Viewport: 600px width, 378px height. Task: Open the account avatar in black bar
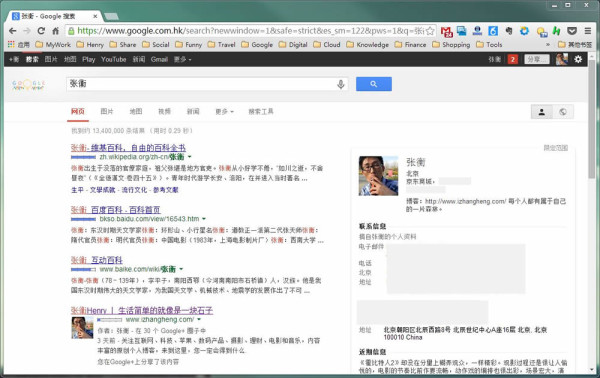tap(562, 59)
